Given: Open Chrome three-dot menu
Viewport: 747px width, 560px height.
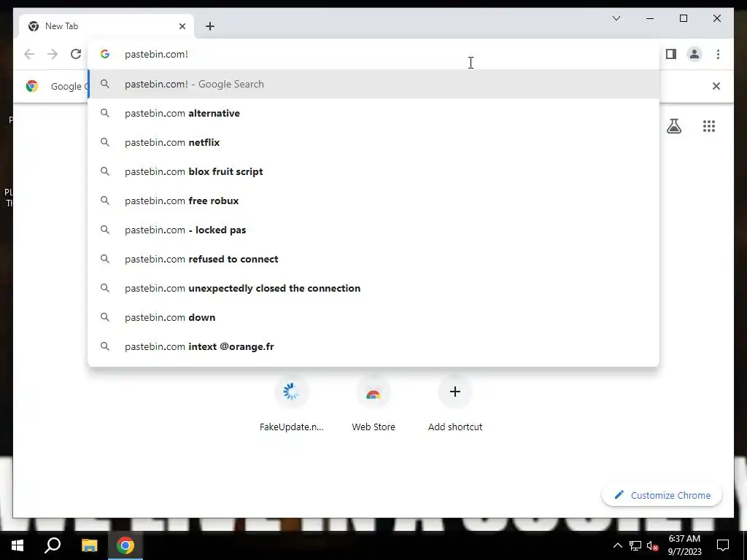Looking at the screenshot, I should 718,54.
